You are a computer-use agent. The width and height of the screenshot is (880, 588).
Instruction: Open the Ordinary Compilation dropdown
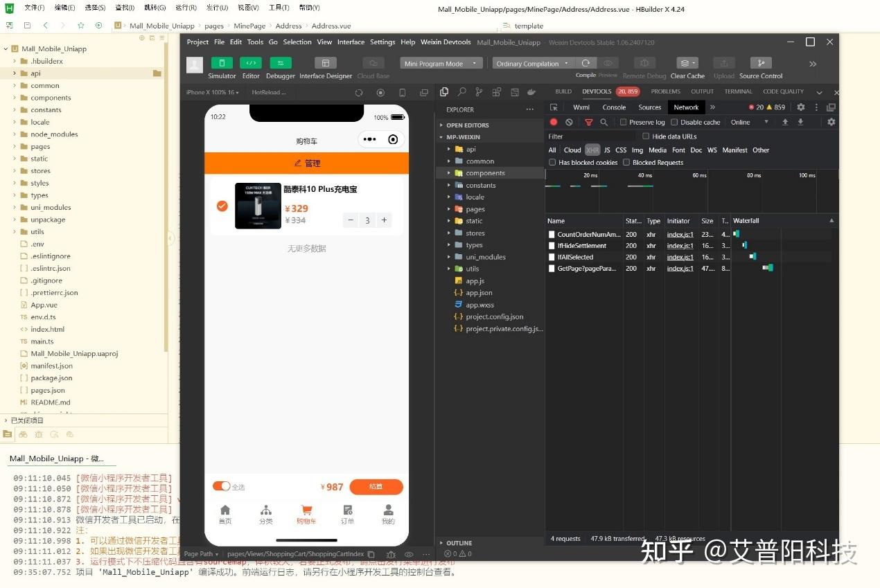[x=532, y=63]
